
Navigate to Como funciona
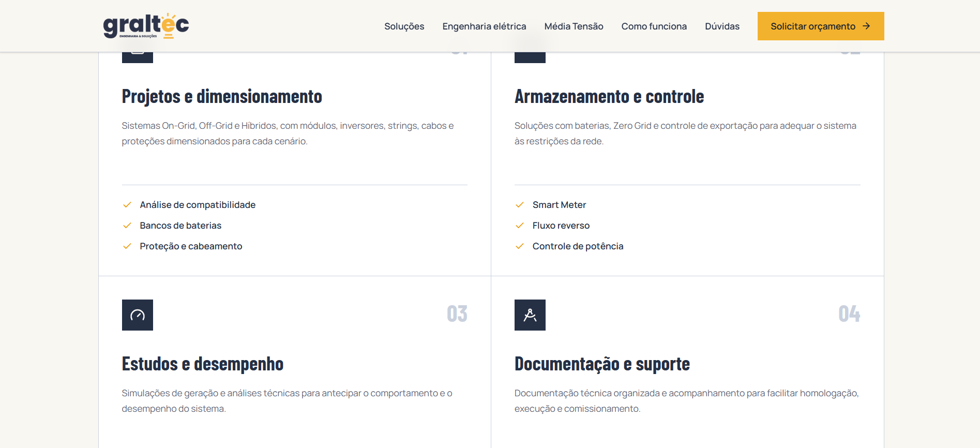pyautogui.click(x=654, y=26)
